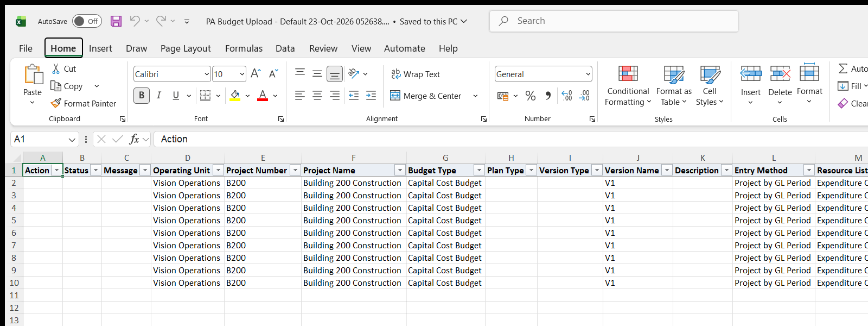The width and height of the screenshot is (868, 326).
Task: Select row 5 header
Action: click(x=14, y=220)
